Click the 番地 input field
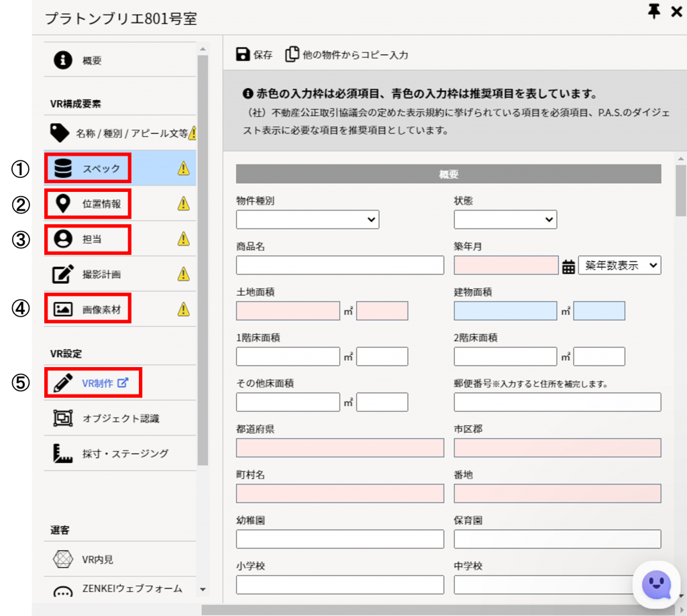The image size is (687, 616). (x=558, y=493)
